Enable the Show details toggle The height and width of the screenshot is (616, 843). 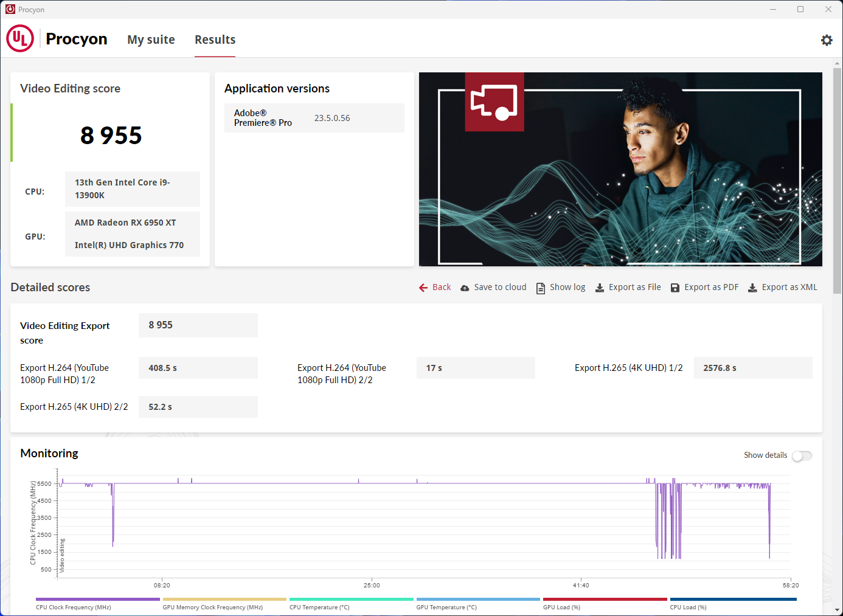click(802, 456)
